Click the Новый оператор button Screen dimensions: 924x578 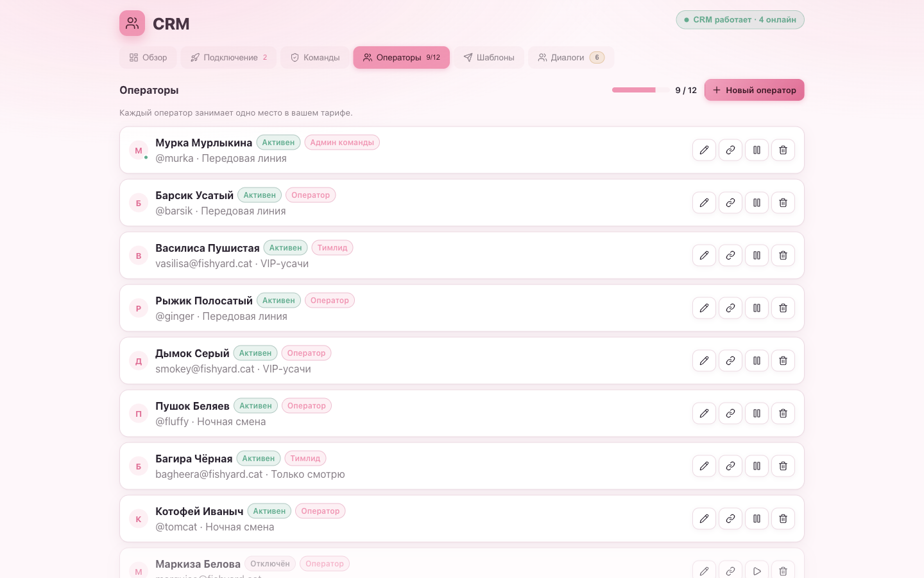pyautogui.click(x=755, y=90)
